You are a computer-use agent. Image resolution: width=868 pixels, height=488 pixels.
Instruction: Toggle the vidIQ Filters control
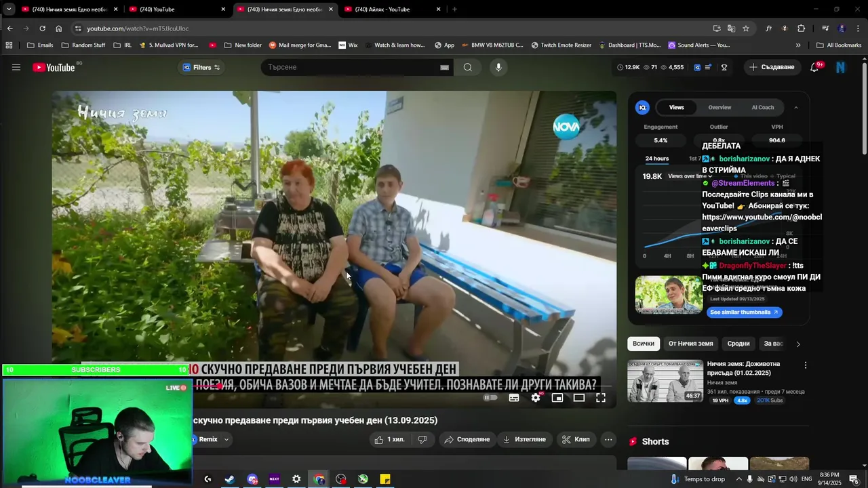(x=201, y=67)
